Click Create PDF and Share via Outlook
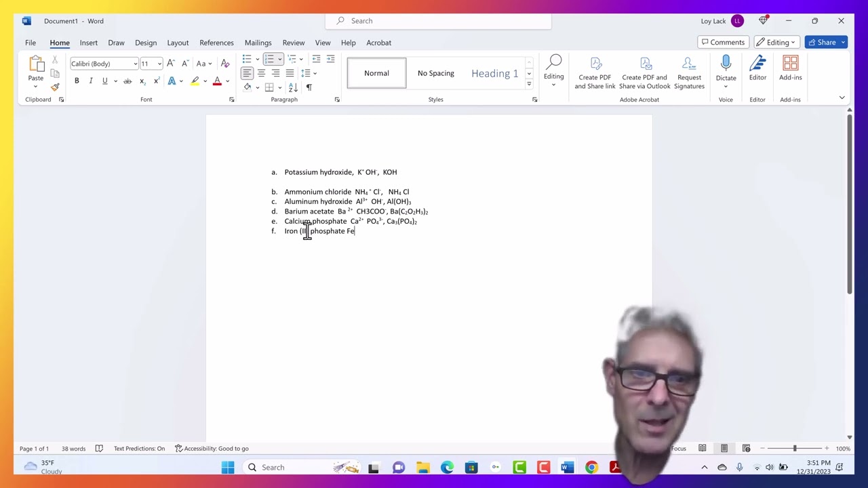 644,73
